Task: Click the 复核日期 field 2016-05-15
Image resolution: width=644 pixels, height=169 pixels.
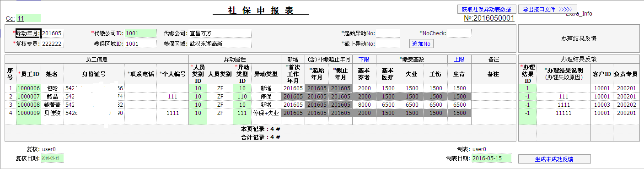Action: [53, 158]
